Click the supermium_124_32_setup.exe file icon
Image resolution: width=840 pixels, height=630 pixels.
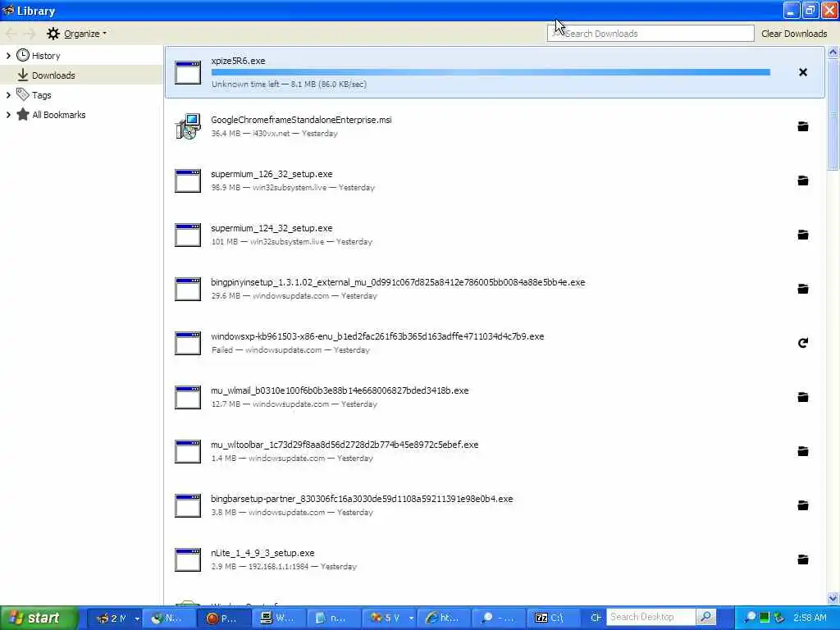click(x=188, y=235)
